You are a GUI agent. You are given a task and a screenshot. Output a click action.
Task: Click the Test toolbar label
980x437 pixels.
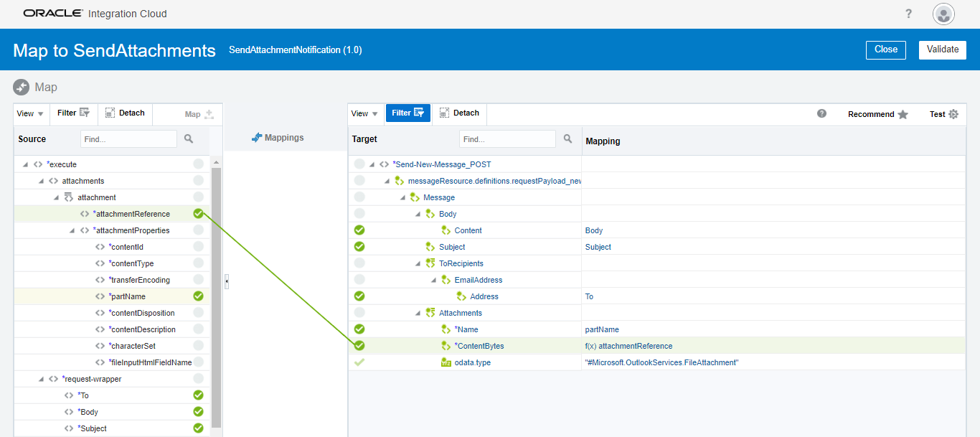point(937,114)
